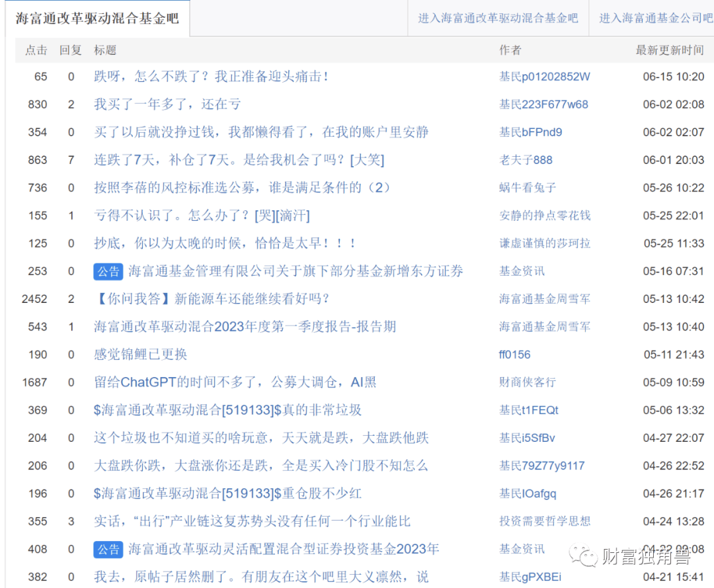The image size is (714, 588).
Task: Open the 进入海富通改革驱动混合基金吧 link
Action: tap(498, 19)
